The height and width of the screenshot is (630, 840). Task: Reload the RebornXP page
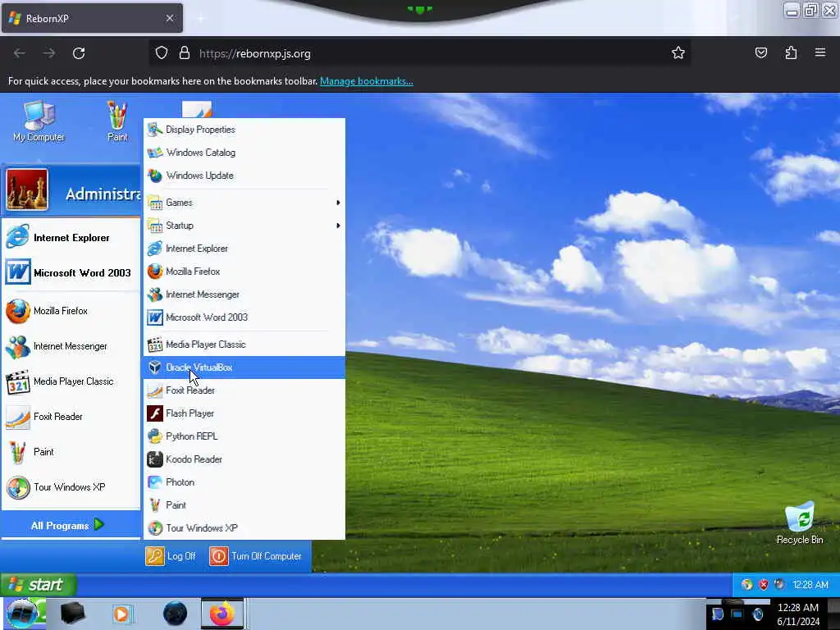[x=79, y=53]
